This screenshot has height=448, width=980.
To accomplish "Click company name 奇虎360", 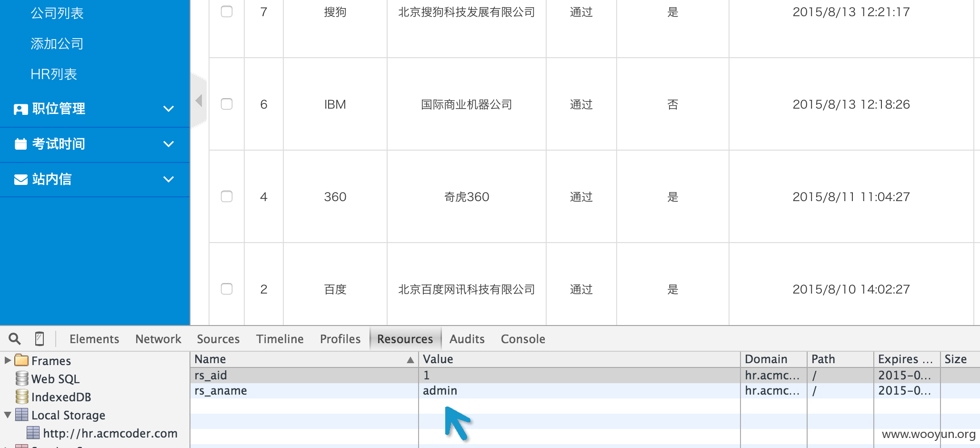I will (467, 197).
